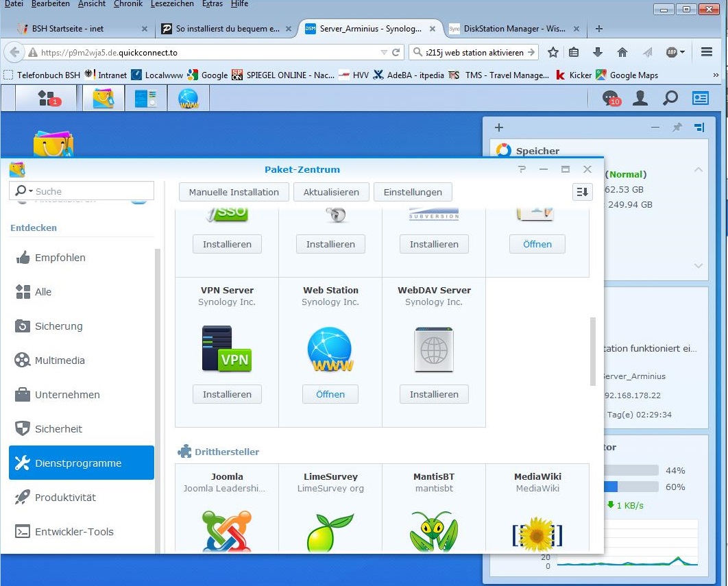This screenshot has width=728, height=586.
Task: Click the VPN Server package icon
Action: click(x=226, y=350)
